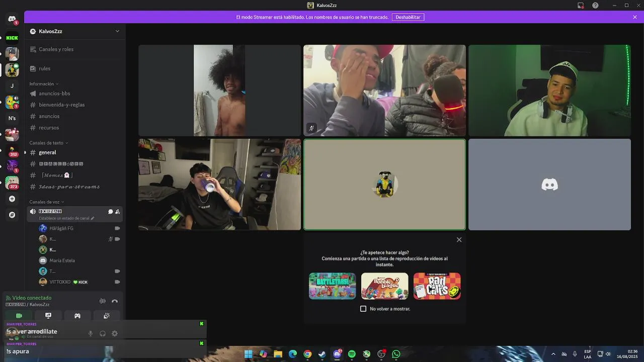Screen dimensions: 644x362
Task: Select María Estela in voice list
Action: click(79, 260)
